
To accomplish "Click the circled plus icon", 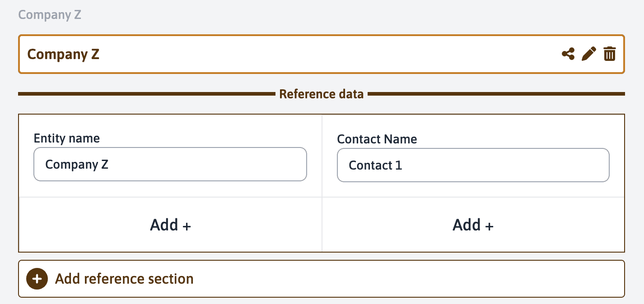I will click(x=37, y=279).
